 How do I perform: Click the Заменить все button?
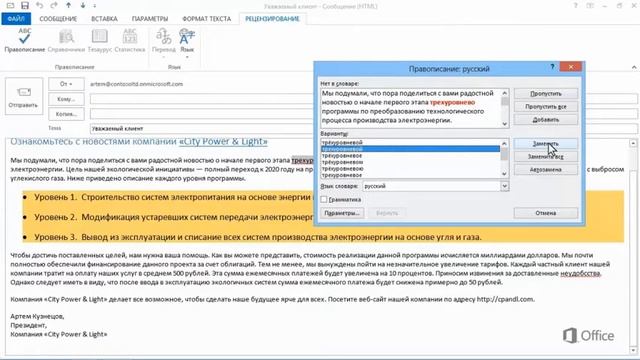click(x=546, y=157)
